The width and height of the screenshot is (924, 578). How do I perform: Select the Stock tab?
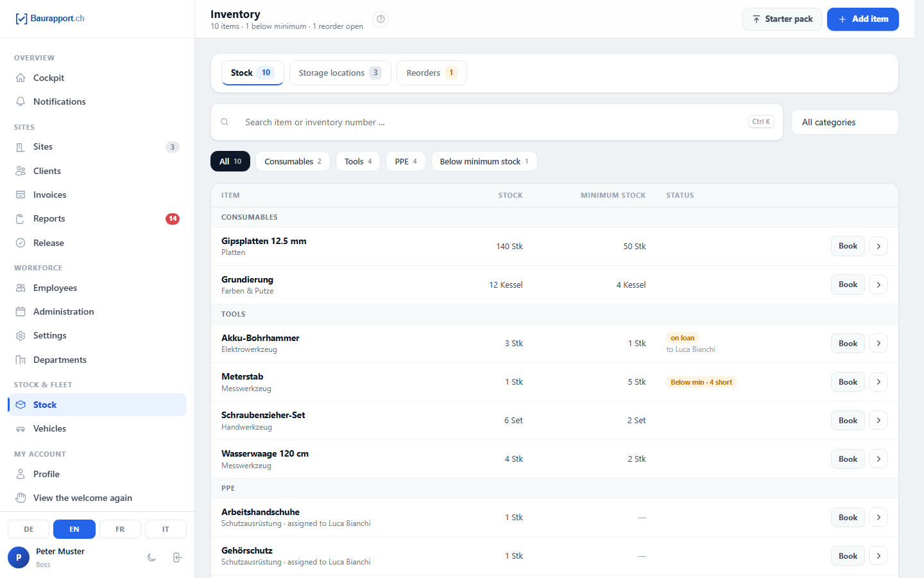(252, 73)
